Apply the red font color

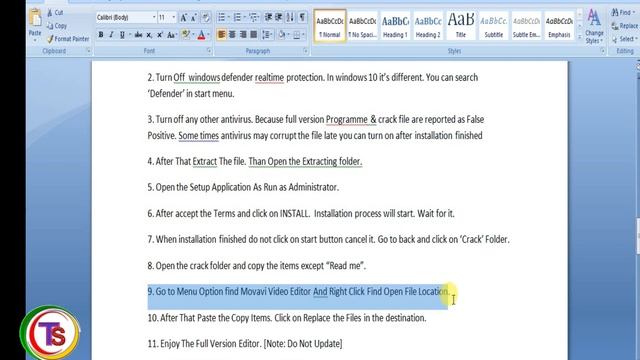(201, 35)
